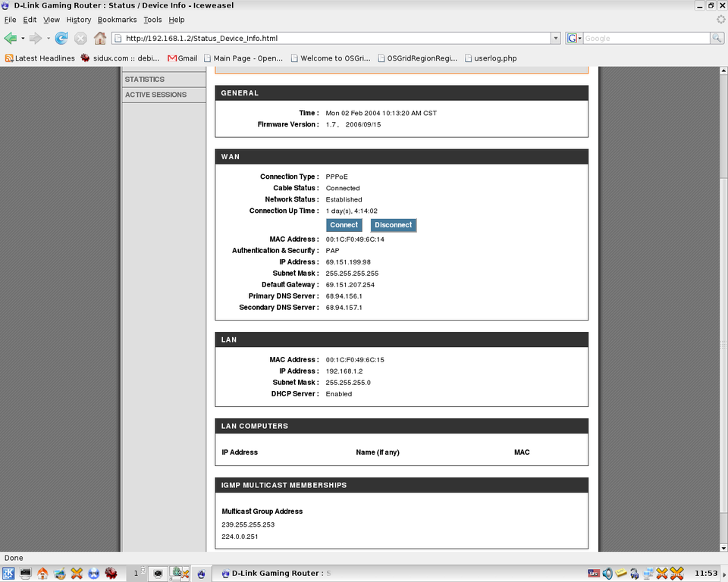The height and width of the screenshot is (582, 728).
Task: Expand the URL history dropdown
Action: pos(555,39)
